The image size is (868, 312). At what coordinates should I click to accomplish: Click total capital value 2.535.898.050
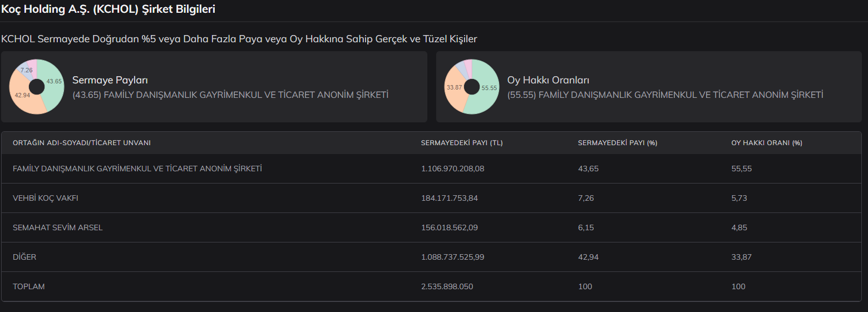447,286
